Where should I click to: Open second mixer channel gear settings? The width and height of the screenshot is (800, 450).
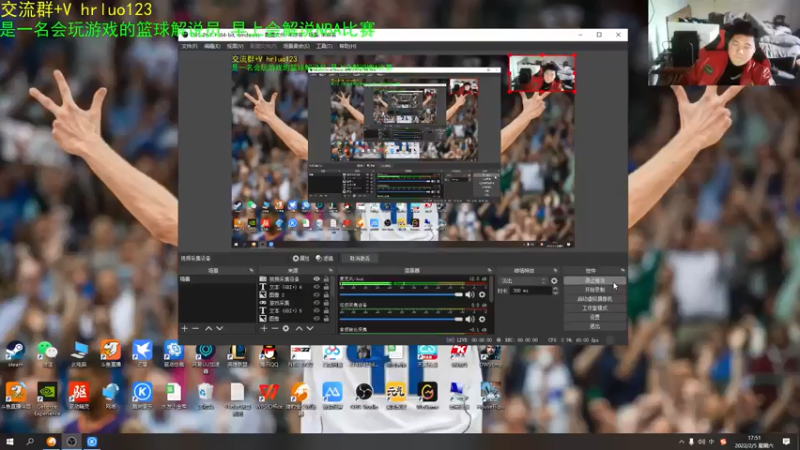coord(482,319)
